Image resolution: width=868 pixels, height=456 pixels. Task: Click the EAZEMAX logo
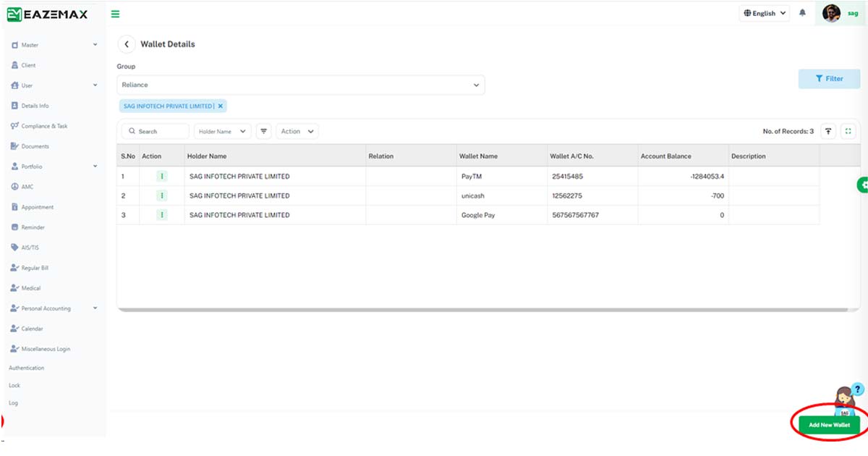(48, 13)
